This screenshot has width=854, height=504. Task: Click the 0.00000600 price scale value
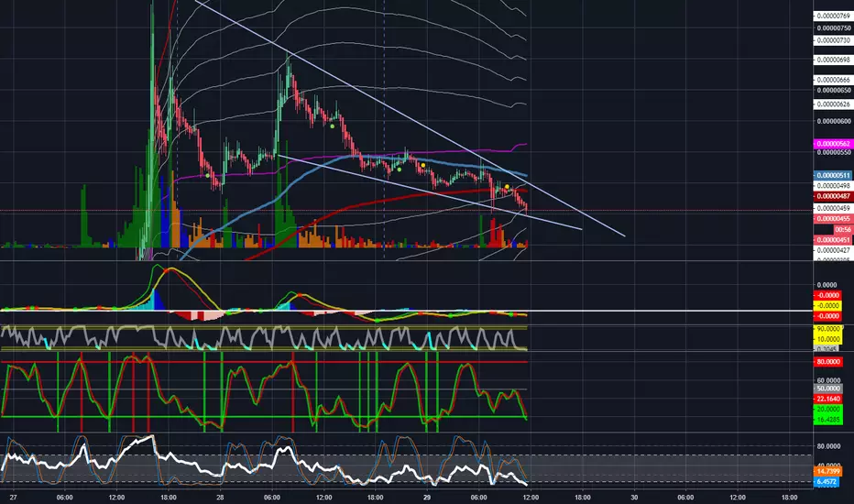(x=833, y=121)
